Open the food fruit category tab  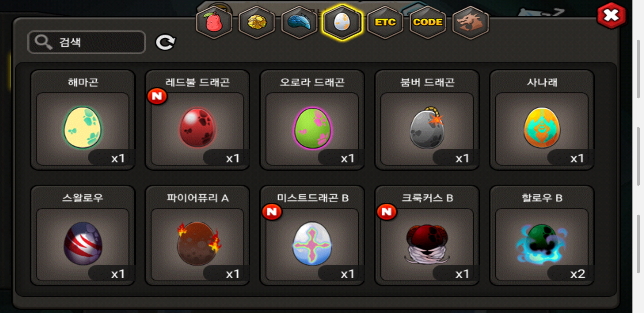tap(214, 22)
